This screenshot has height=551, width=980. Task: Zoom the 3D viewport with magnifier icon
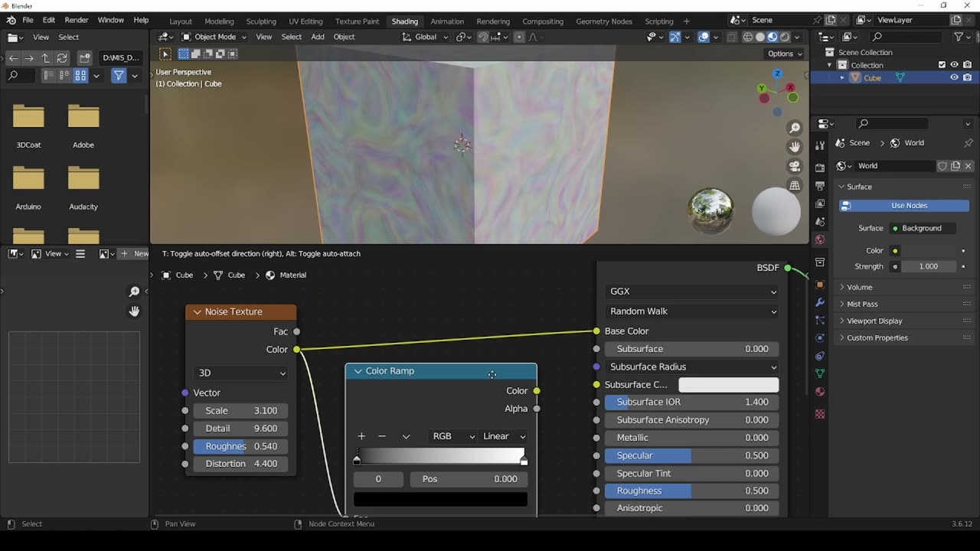pos(795,128)
